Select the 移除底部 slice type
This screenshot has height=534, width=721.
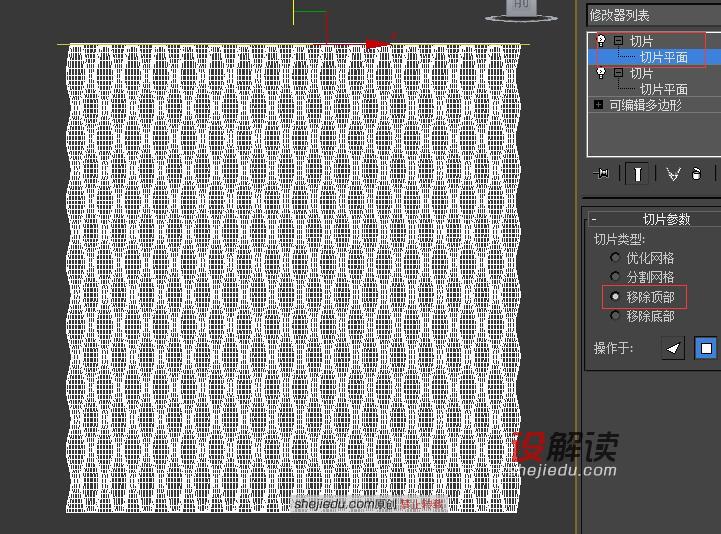click(x=615, y=316)
